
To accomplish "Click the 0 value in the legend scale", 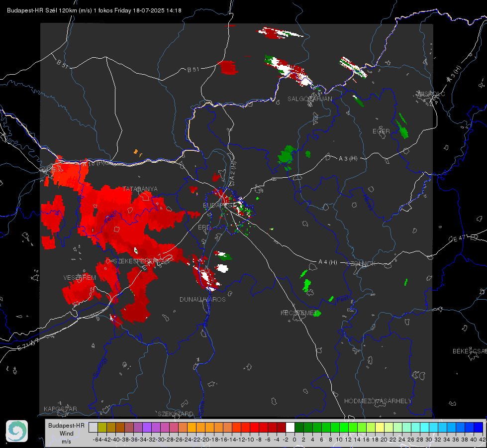I will point(294,440).
